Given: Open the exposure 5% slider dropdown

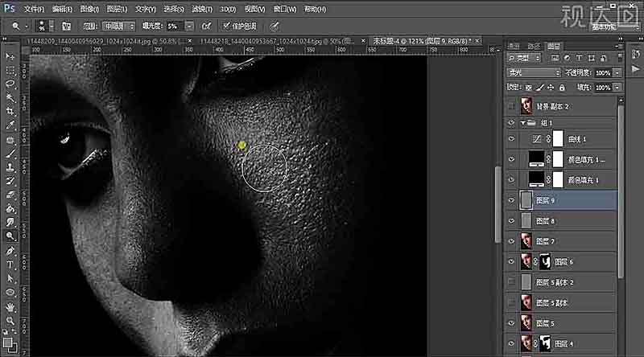Looking at the screenshot, I should coord(189,27).
